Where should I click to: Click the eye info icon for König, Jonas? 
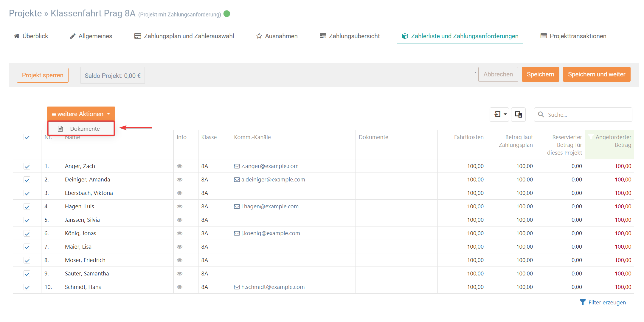179,233
